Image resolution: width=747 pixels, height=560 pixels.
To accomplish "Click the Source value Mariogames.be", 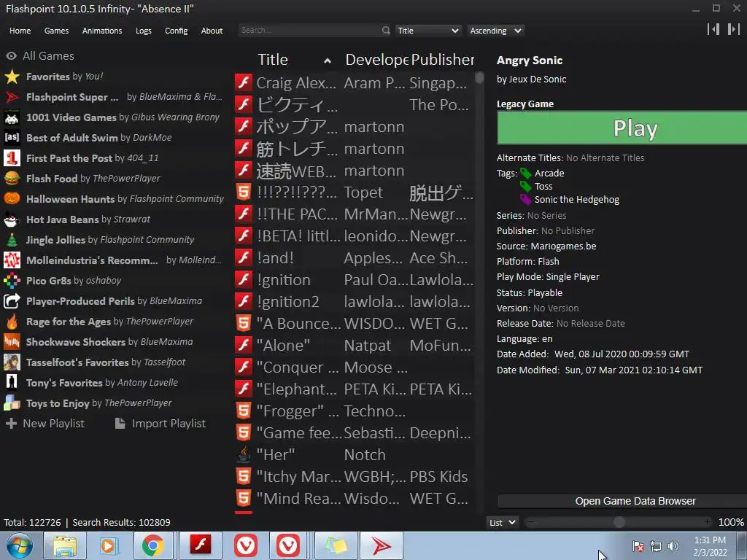I will click(564, 246).
